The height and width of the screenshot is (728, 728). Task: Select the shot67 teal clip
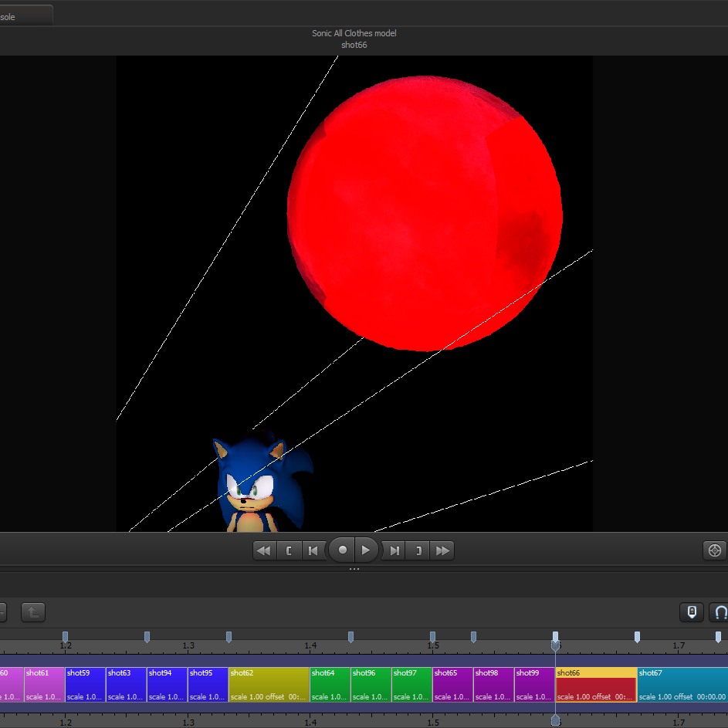[682, 685]
